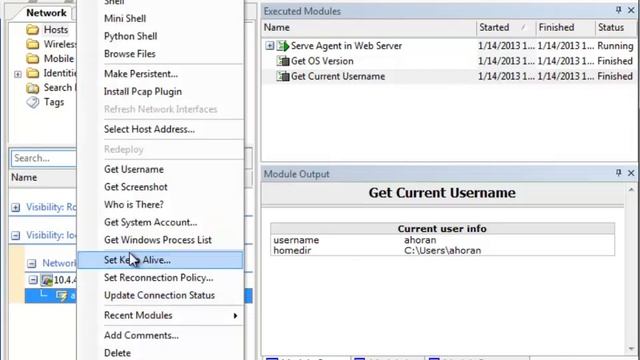Pin the Executed Modules panel
The image size is (640, 360).
pos(619,10)
